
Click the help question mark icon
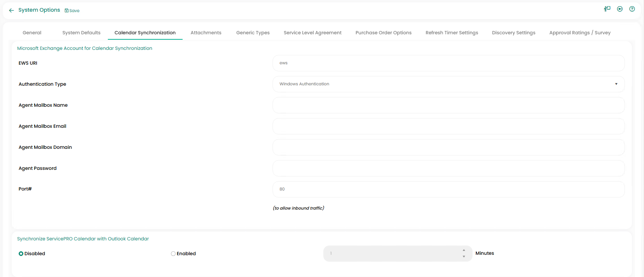tap(632, 9)
